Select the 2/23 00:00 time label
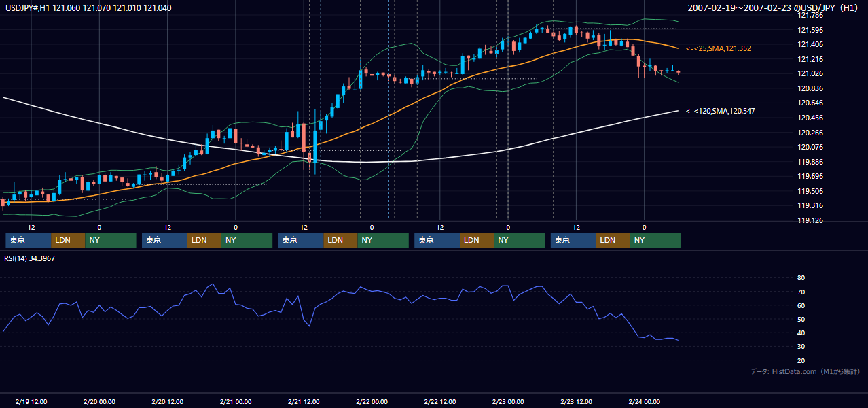 pyautogui.click(x=508, y=401)
